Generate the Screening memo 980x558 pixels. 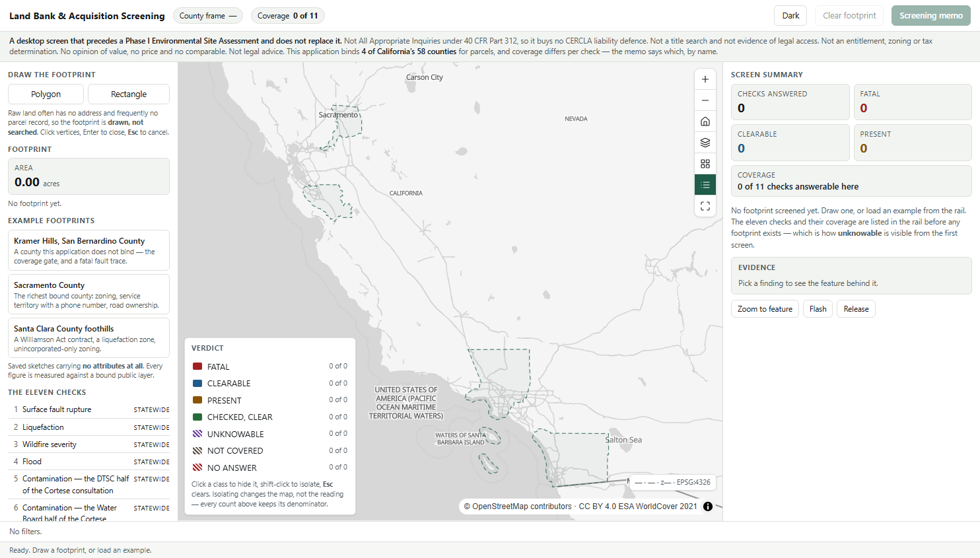click(931, 16)
